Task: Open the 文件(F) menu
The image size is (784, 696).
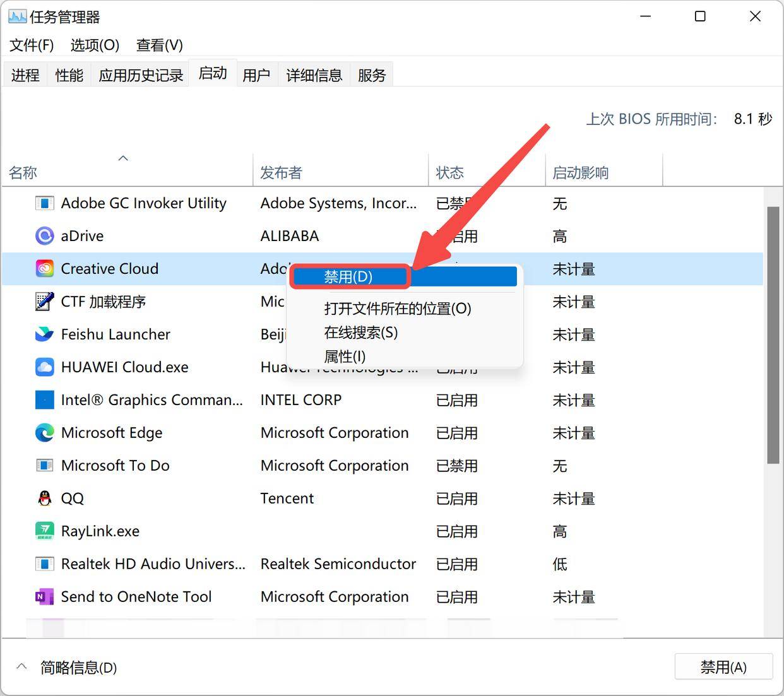Action: coord(32,45)
